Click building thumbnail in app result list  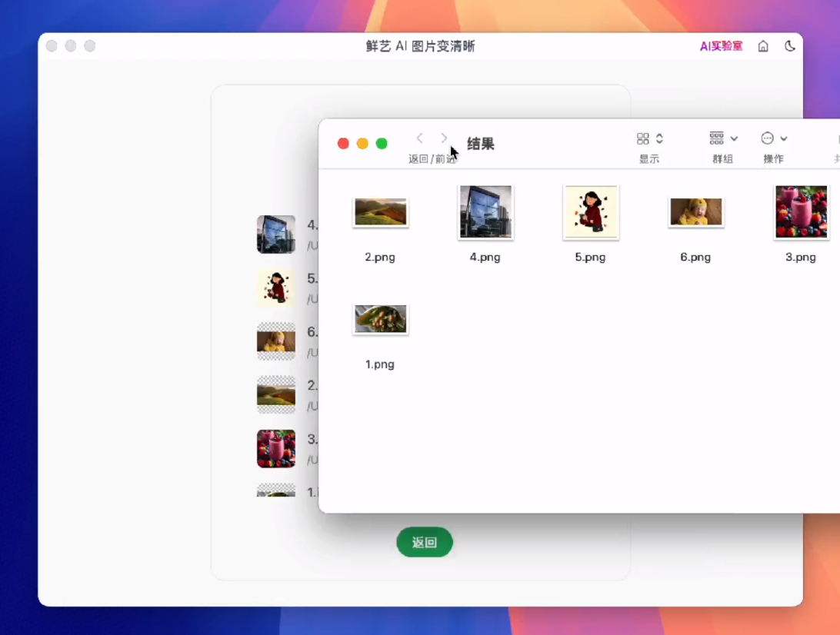276,234
